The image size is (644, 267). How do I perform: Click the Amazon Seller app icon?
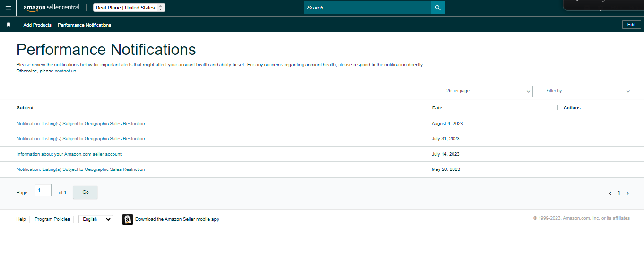(x=128, y=219)
